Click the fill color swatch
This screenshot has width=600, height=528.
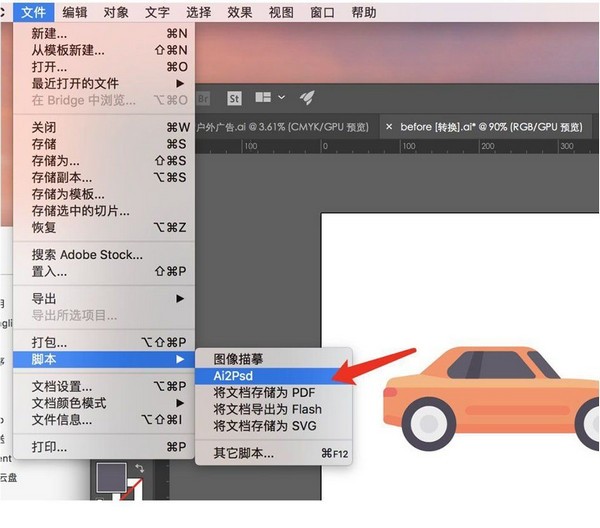click(x=111, y=477)
